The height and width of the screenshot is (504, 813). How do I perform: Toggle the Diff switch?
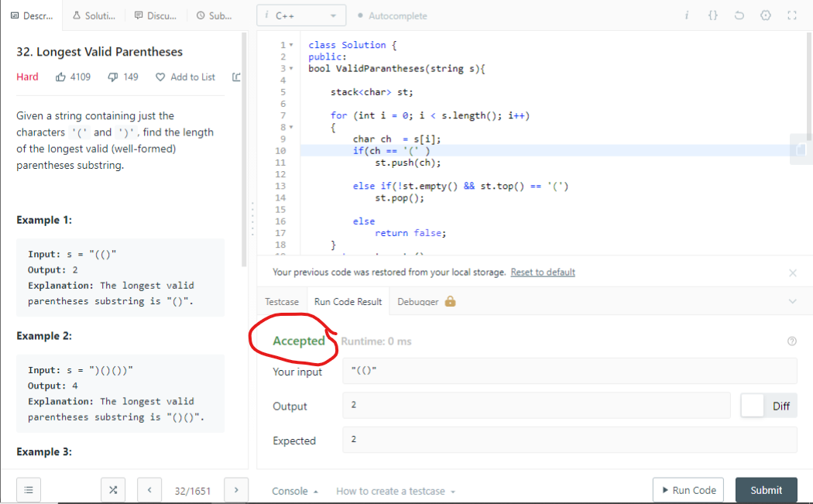[x=753, y=406]
